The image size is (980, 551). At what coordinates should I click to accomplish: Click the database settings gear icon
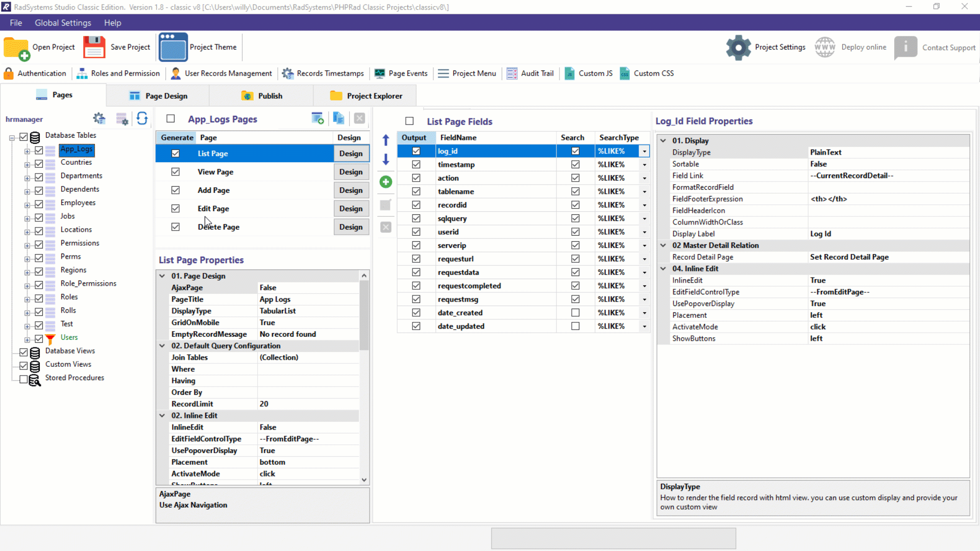pos(99,119)
